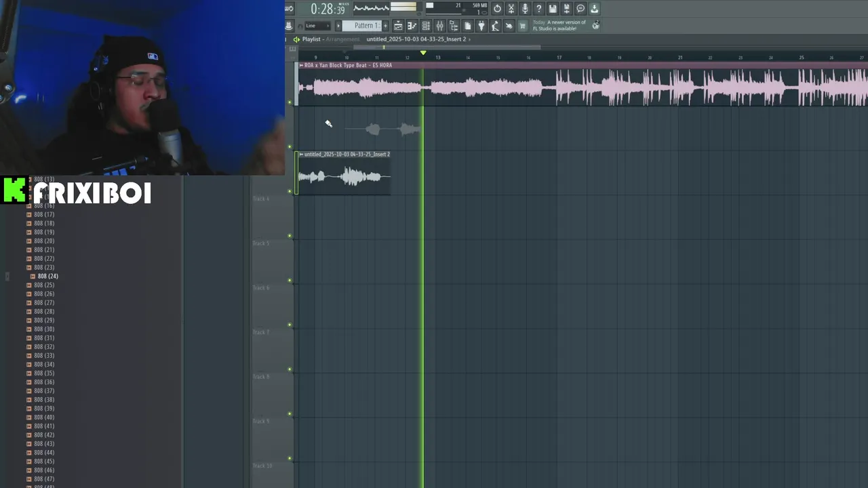The height and width of the screenshot is (488, 868).
Task: Mute Track 2 green dot
Action: [x=290, y=146]
